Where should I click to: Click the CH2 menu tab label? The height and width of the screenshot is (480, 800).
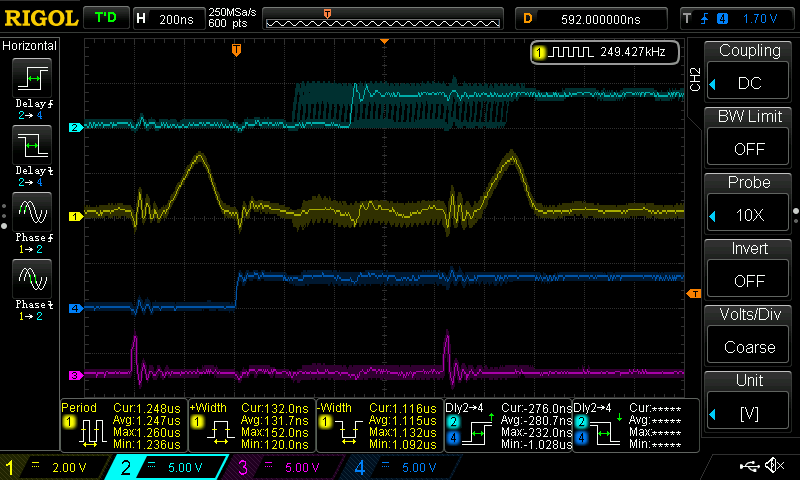(695, 79)
